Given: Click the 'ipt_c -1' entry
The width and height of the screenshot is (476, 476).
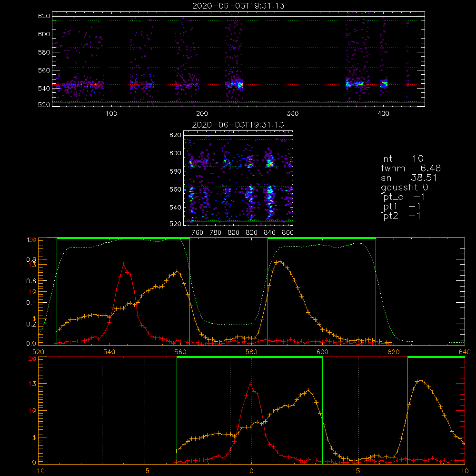Looking at the screenshot, I should click(403, 197).
